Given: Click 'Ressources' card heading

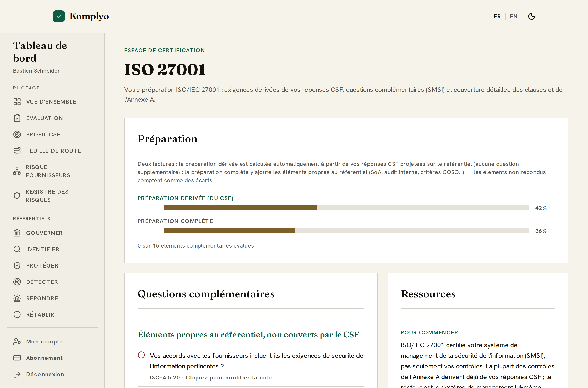Looking at the screenshot, I should click(428, 294).
